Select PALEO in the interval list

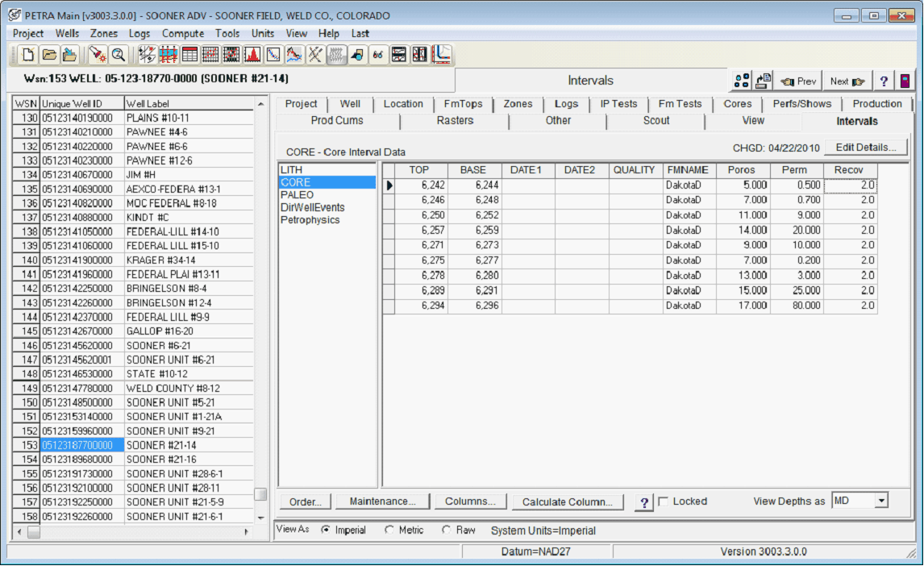click(x=298, y=195)
